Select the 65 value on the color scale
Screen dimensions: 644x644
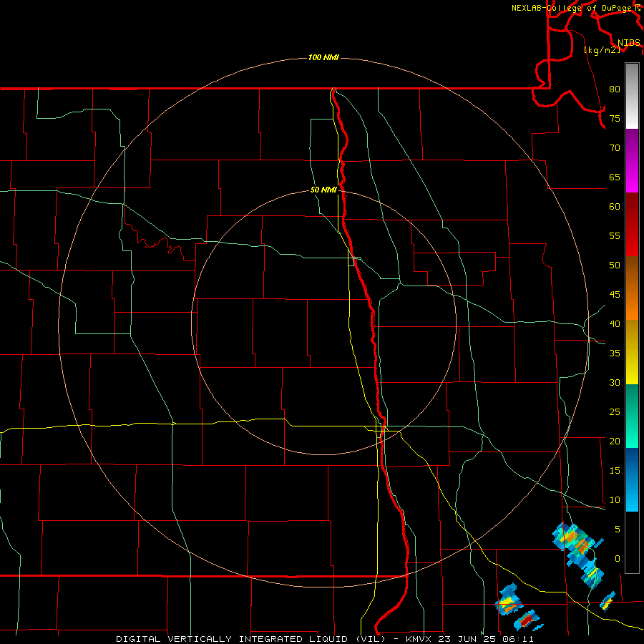615,177
